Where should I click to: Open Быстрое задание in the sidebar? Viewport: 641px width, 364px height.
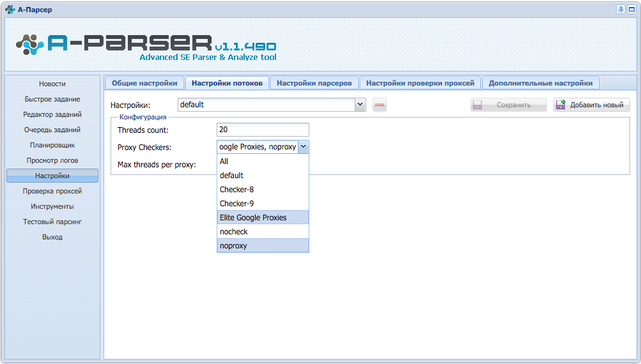52,99
